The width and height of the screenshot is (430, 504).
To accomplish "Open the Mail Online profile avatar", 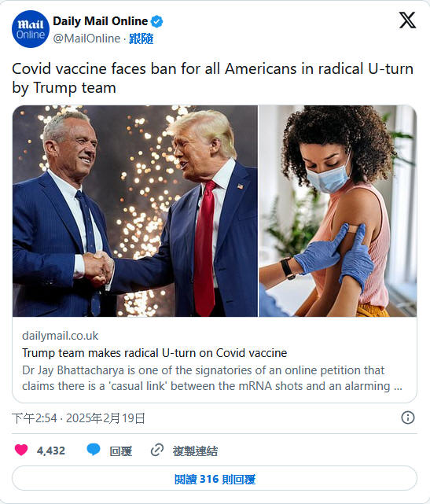I will tap(31, 29).
